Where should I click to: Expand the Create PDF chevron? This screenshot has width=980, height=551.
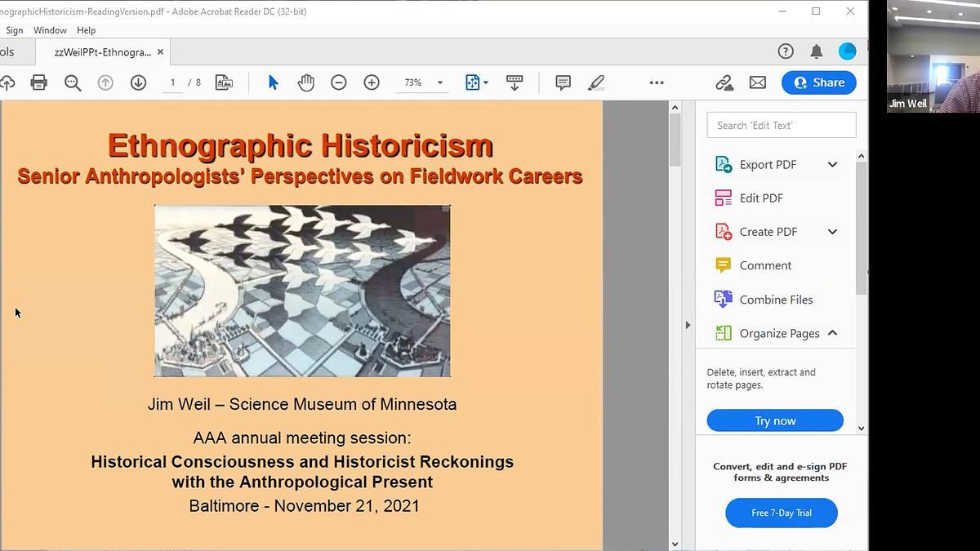point(832,232)
